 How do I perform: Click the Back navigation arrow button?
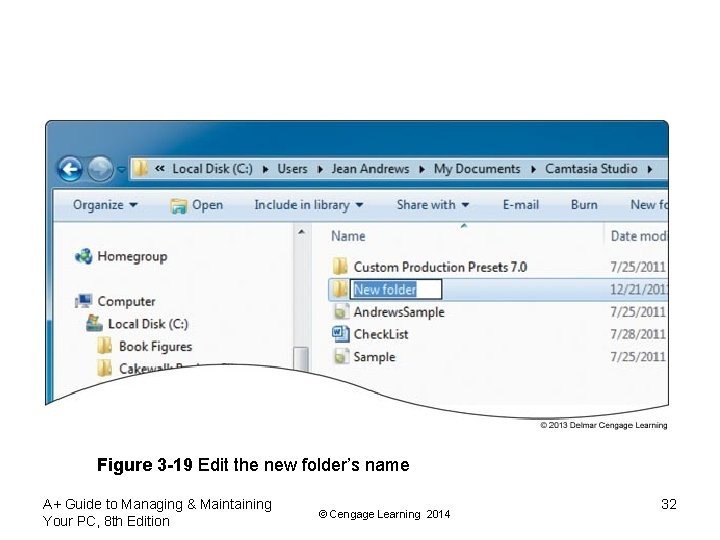70,169
